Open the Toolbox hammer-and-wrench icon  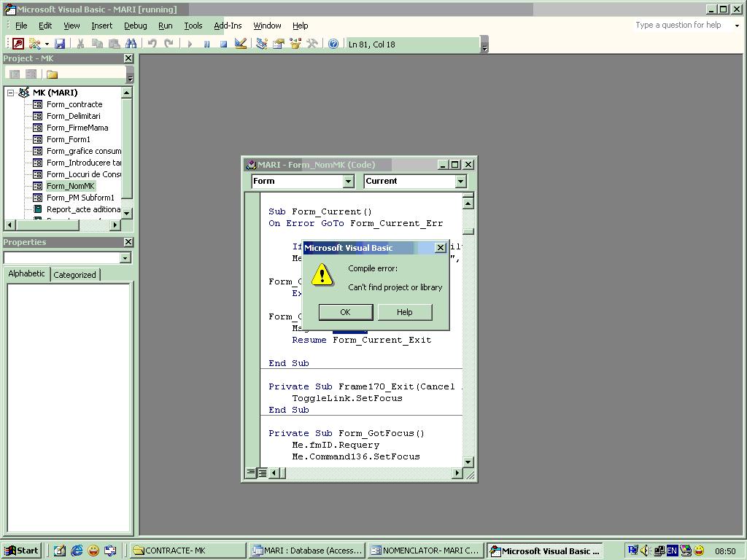pyautogui.click(x=312, y=44)
